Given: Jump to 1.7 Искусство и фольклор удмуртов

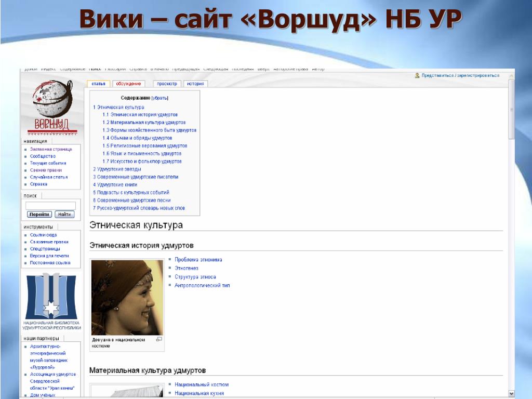Looking at the screenshot, I should click(x=142, y=162).
